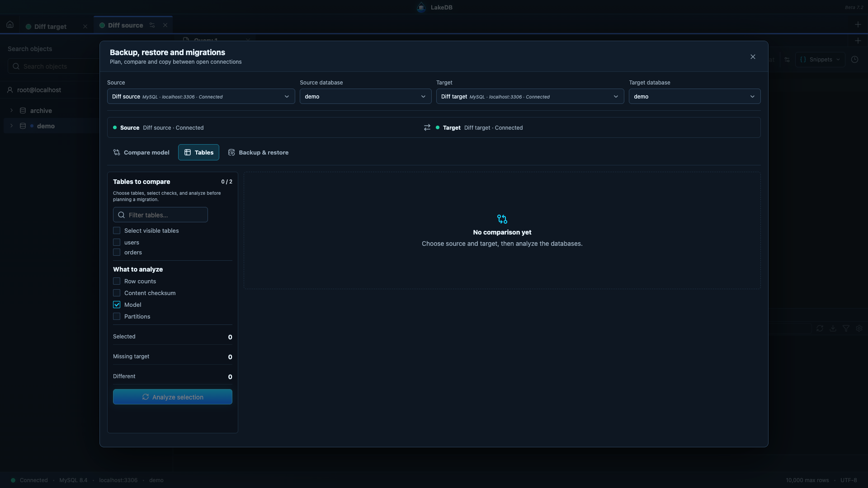868x488 pixels.
Task: Click the root@localhost user icon
Action: pos(10,90)
